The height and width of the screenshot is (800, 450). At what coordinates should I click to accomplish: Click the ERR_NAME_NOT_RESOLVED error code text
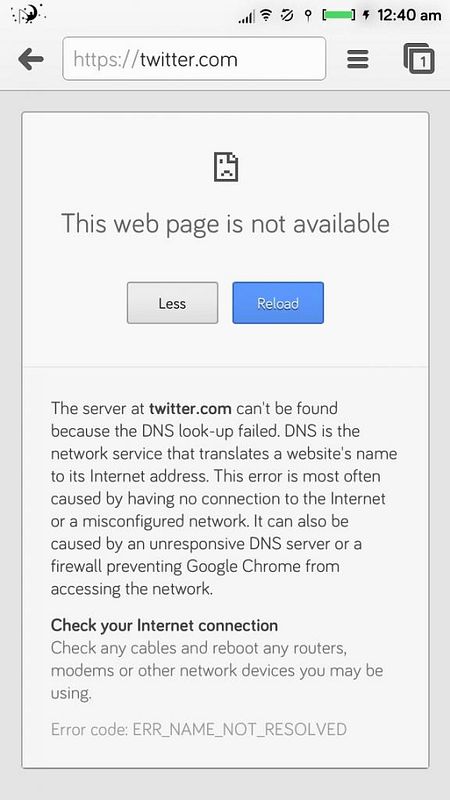(x=240, y=729)
